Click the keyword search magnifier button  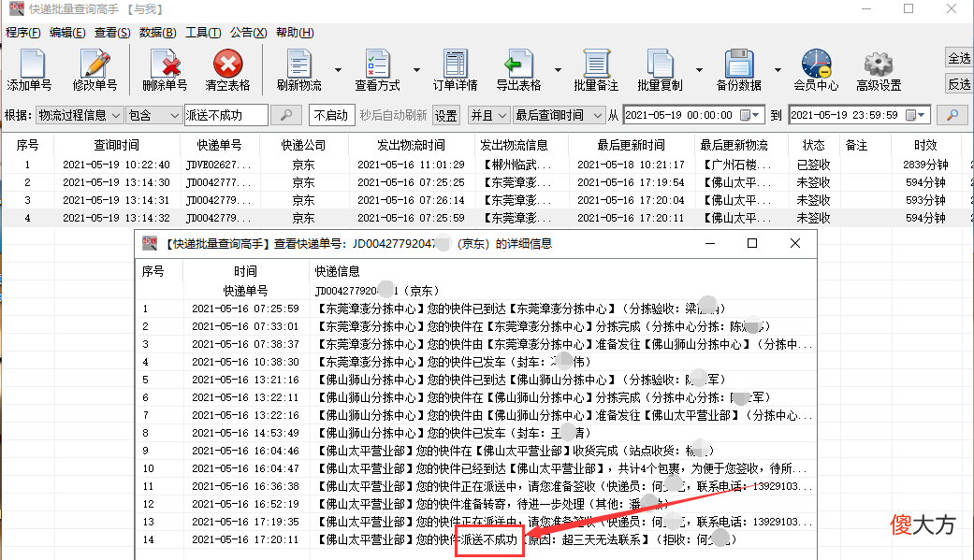286,115
